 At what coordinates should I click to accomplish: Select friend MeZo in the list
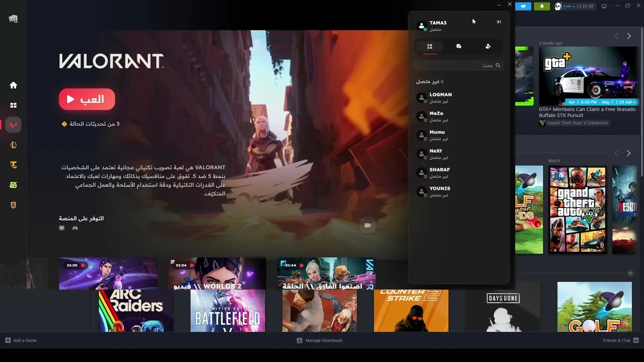458,117
